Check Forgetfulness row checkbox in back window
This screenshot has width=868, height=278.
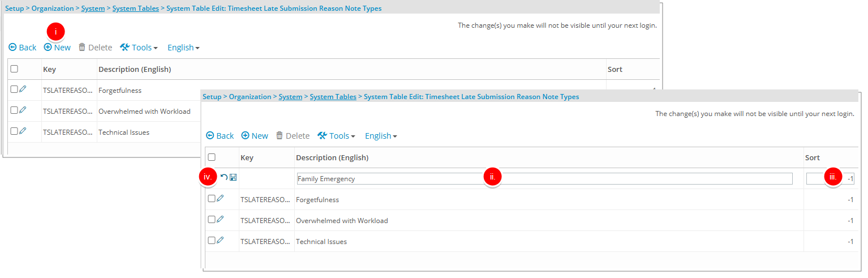point(14,89)
